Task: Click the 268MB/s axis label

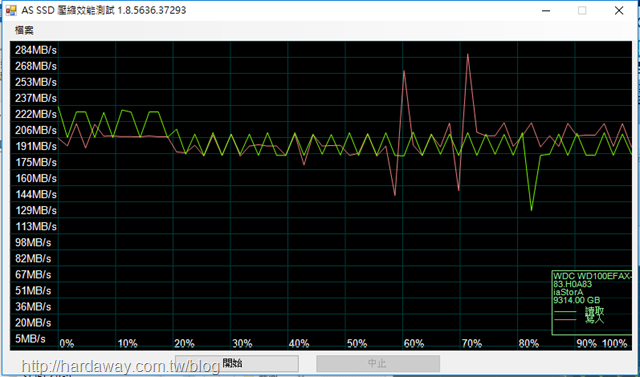Action: coord(36,66)
